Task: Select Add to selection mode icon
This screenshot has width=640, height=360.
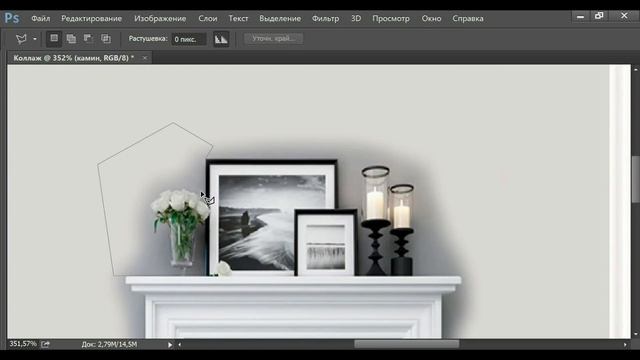Action: (71, 39)
